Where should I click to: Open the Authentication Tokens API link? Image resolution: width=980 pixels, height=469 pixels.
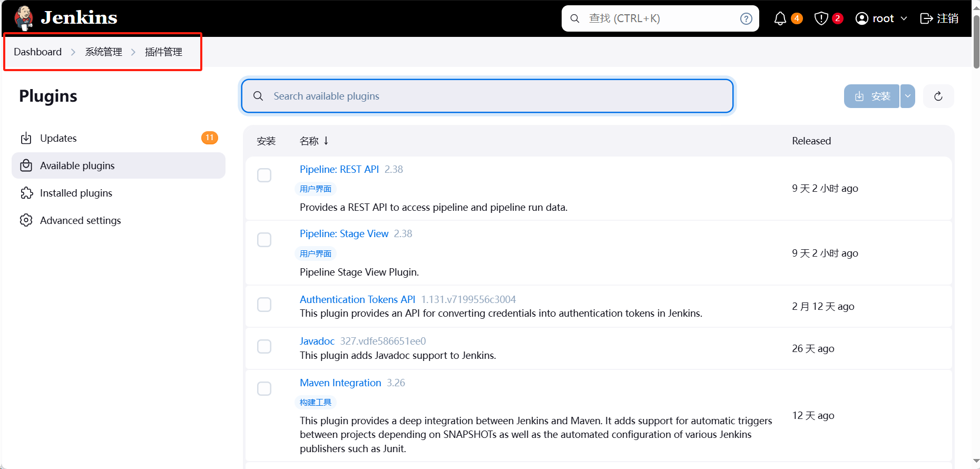357,299
